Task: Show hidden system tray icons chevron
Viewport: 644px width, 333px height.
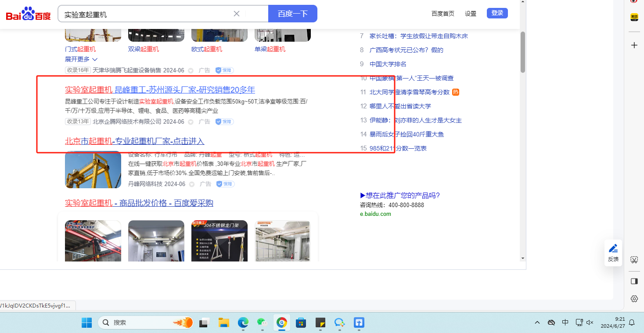Action: click(537, 322)
